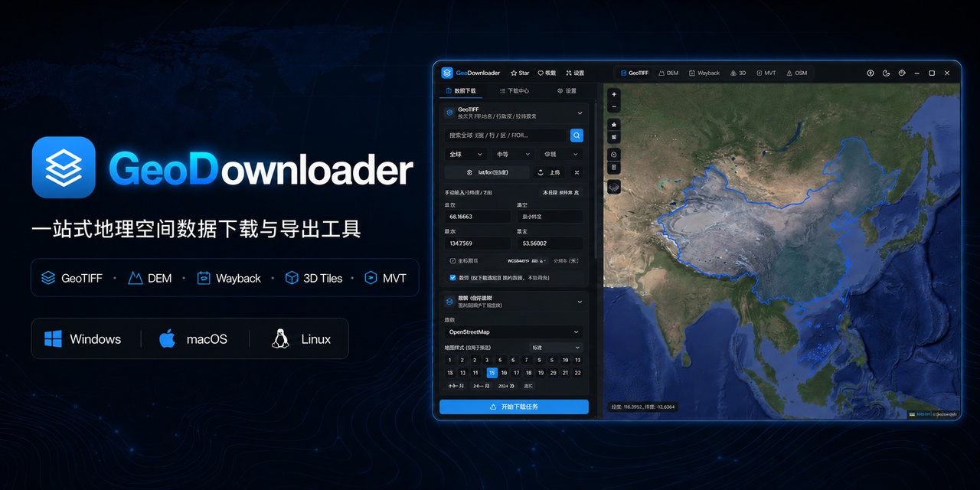980x490 pixels.
Task: Click the 2024 button below zoom levels
Action: [506, 386]
